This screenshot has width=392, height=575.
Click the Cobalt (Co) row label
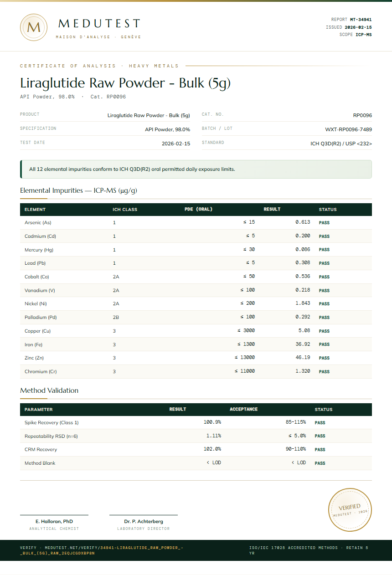[x=36, y=277]
